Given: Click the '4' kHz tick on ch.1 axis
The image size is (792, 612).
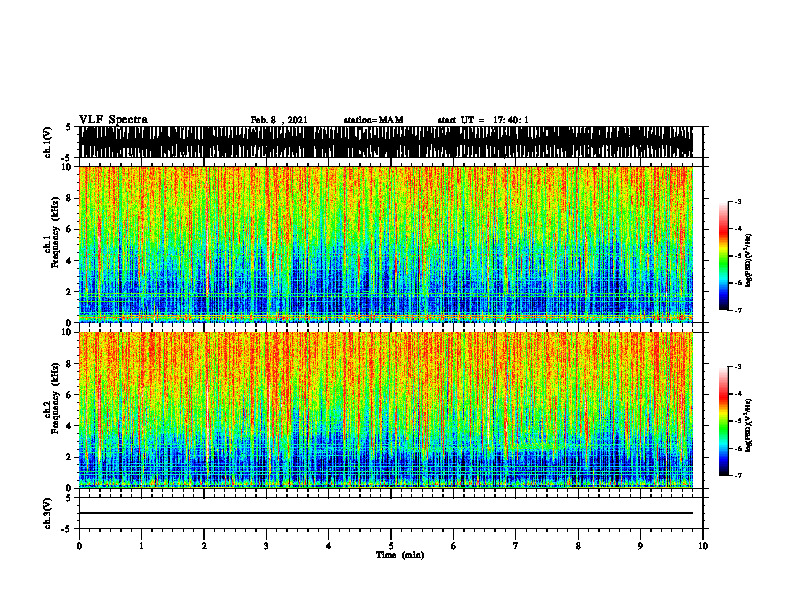Looking at the screenshot, I should 70,261.
